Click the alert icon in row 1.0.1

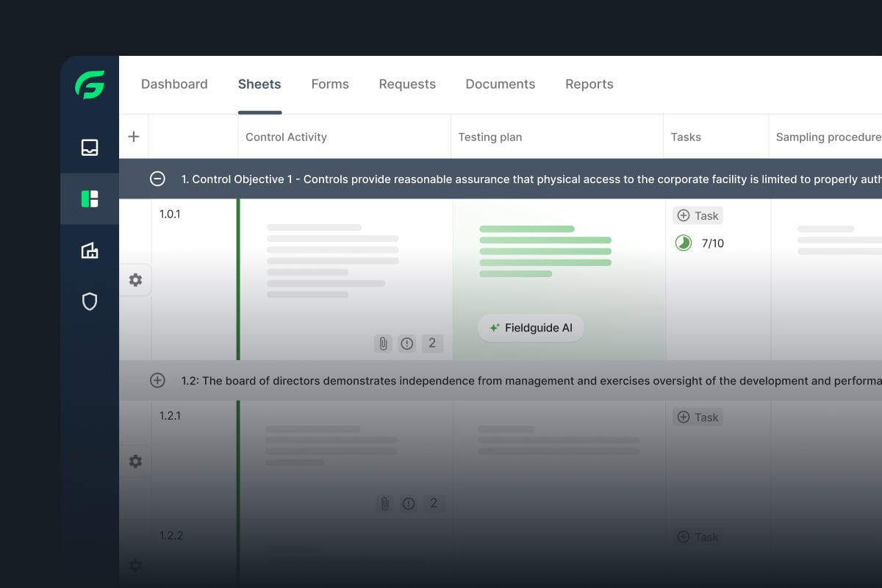click(x=407, y=343)
